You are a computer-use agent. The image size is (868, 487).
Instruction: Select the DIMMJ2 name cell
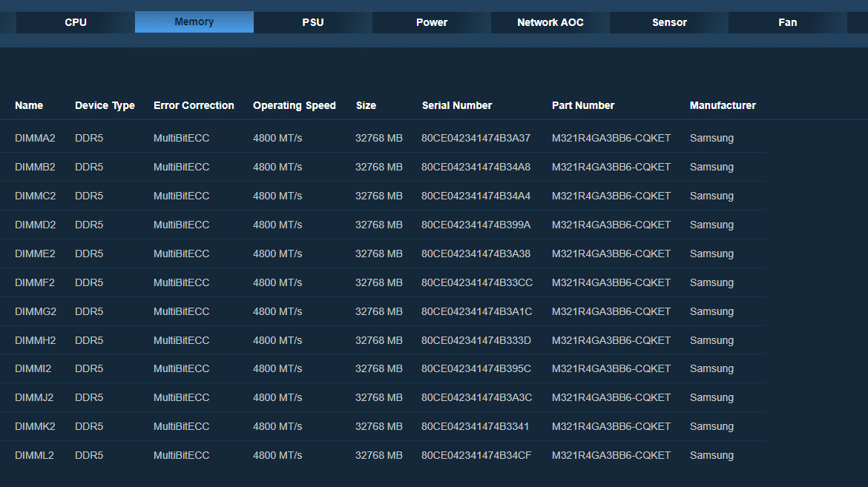pos(34,397)
